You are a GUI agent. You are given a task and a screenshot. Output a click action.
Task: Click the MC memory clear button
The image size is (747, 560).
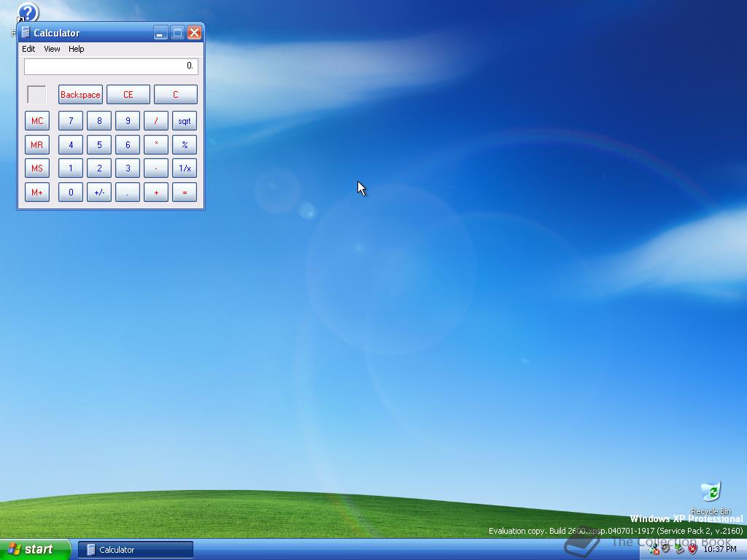coord(37,120)
